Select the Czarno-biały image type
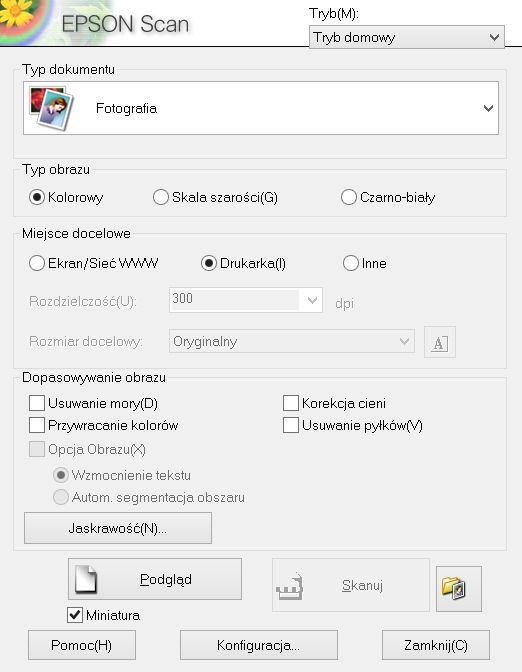 (x=349, y=197)
